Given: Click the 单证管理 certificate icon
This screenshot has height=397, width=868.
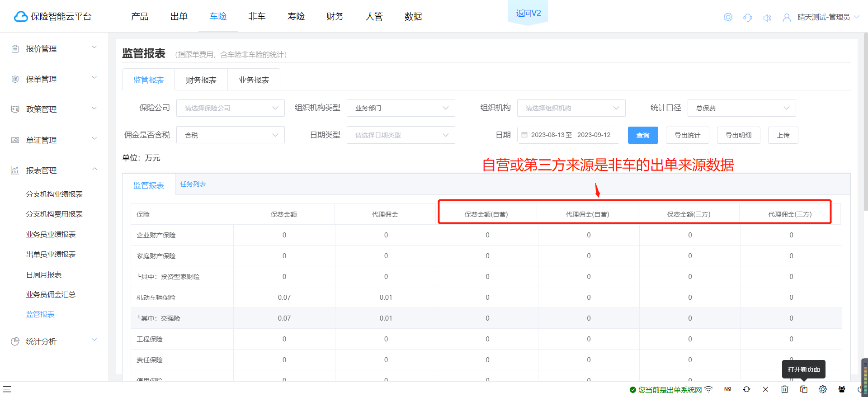Looking at the screenshot, I should 15,140.
